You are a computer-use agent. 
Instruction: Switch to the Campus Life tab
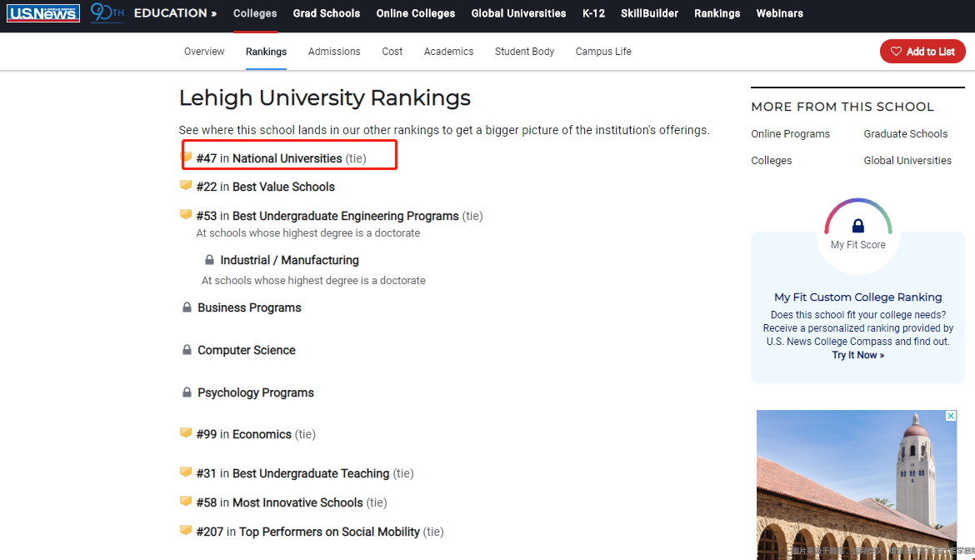[603, 52]
